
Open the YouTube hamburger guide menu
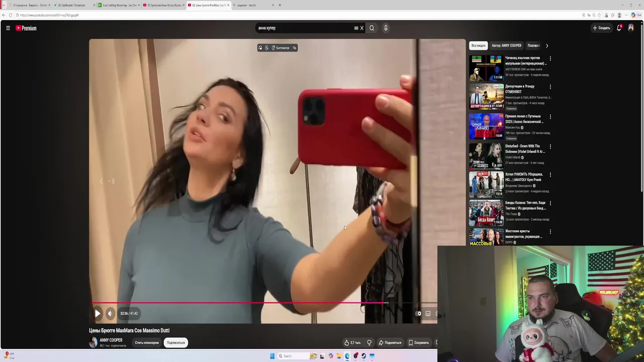[x=8, y=28]
